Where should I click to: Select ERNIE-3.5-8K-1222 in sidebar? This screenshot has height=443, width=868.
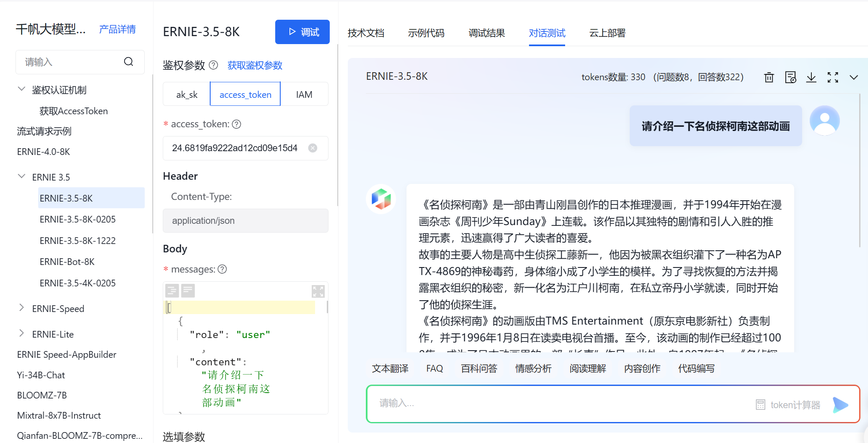click(x=78, y=241)
